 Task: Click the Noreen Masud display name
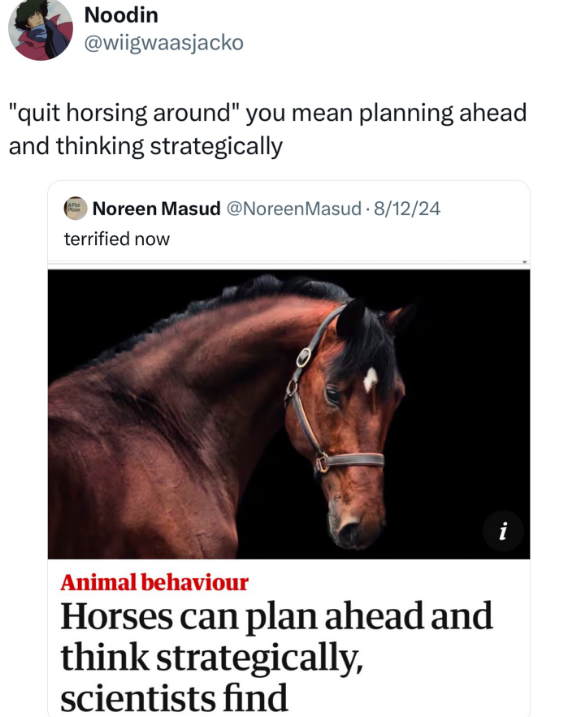click(x=156, y=209)
